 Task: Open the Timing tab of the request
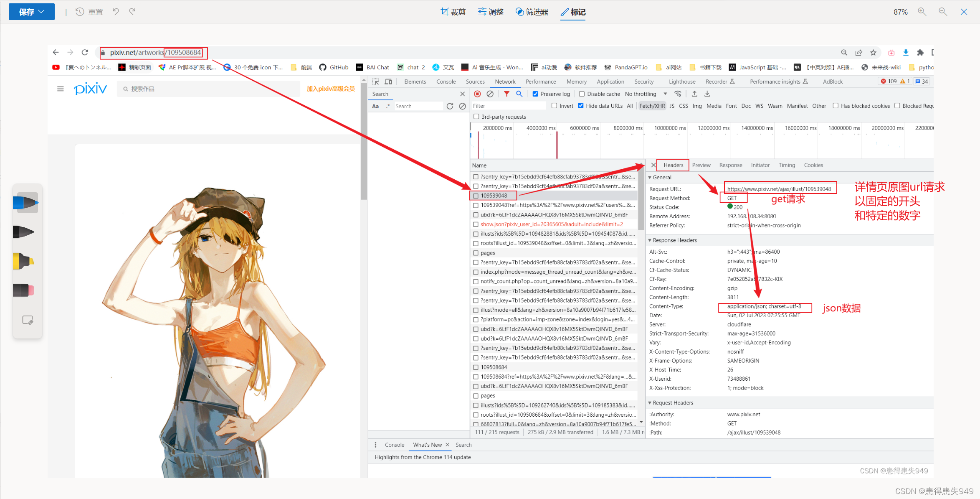tap(787, 165)
